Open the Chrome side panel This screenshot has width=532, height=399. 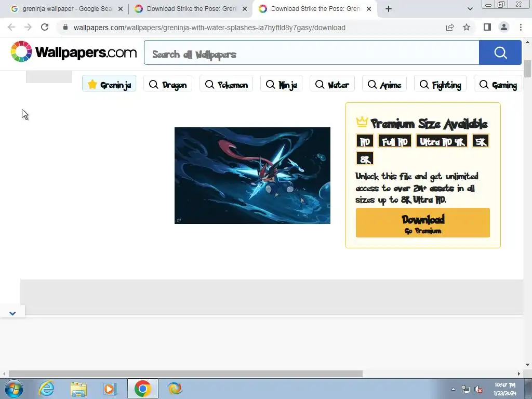(487, 27)
